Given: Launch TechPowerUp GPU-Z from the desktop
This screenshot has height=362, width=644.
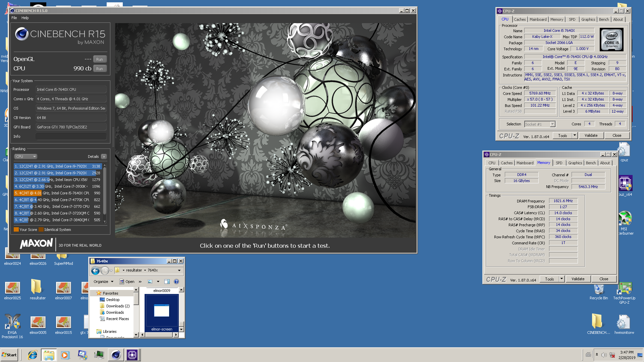Looking at the screenshot, I should [x=624, y=293].
